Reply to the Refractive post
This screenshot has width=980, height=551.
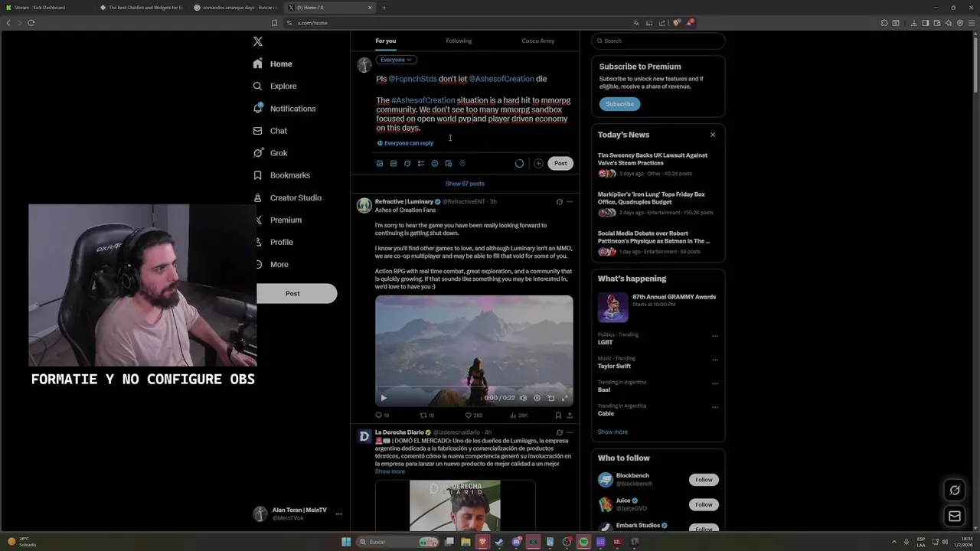click(x=381, y=416)
